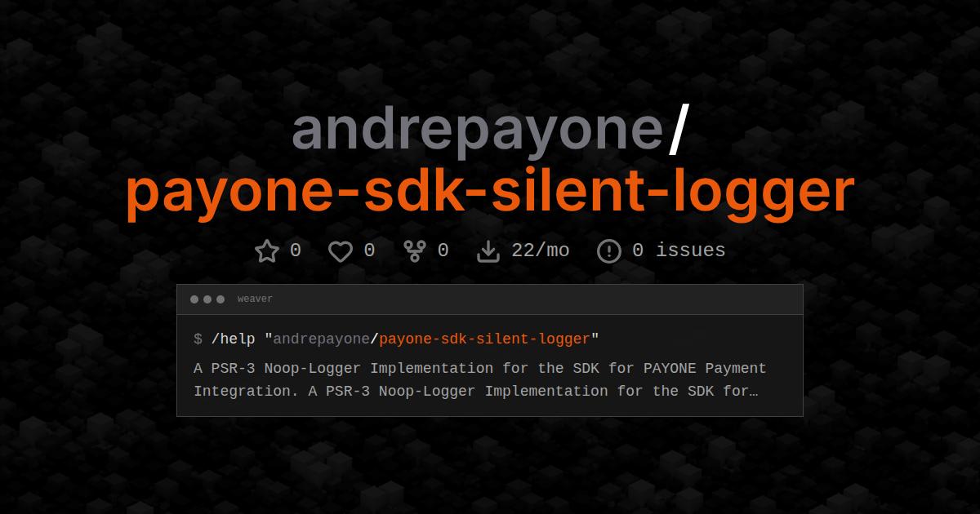Select the payone-sdk-silent-logger orange title
The image size is (980, 514).
[x=490, y=193]
